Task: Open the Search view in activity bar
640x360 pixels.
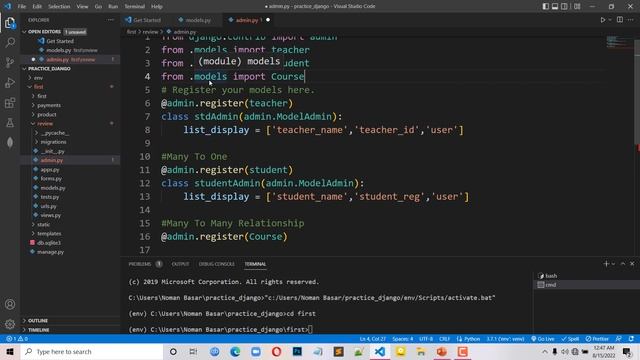Action: 10,42
